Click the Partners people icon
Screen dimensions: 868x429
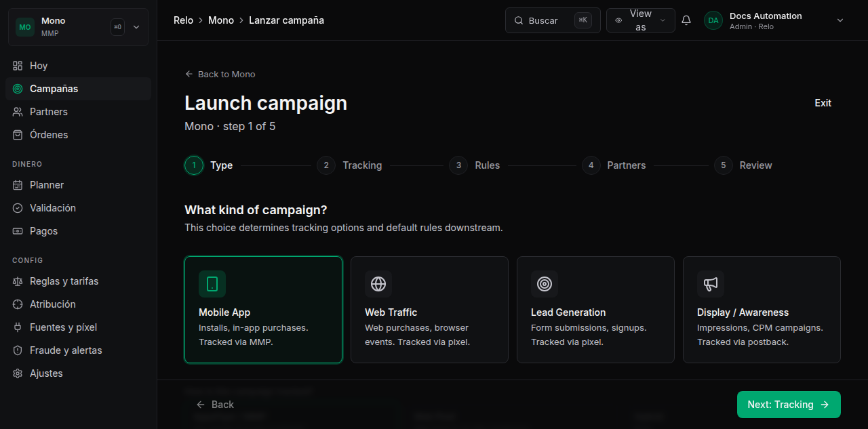pos(18,112)
